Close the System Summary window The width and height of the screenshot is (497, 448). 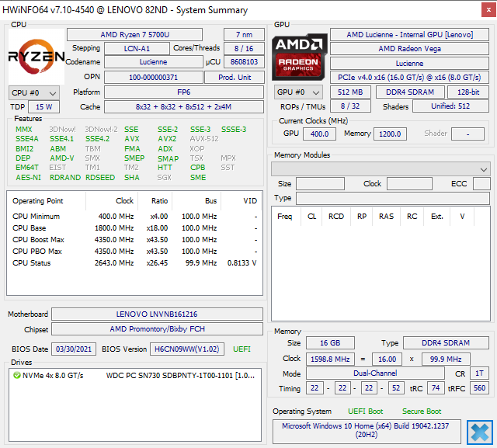tap(488, 10)
